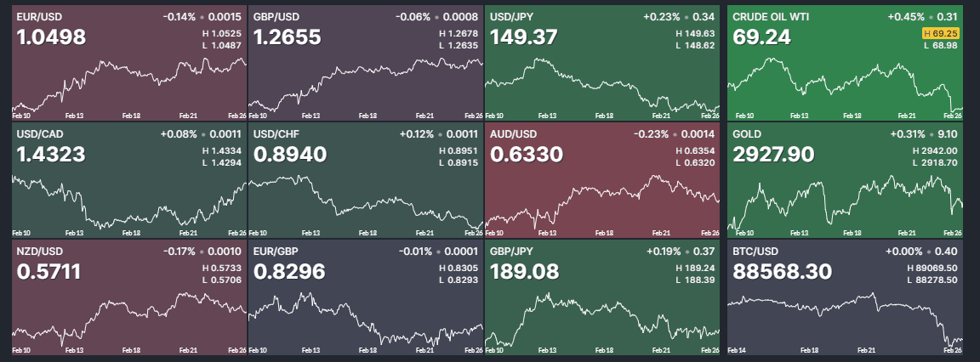Viewport: 980px width, 362px height.
Task: Click the USD/CHF price 0.8940
Action: coord(290,154)
